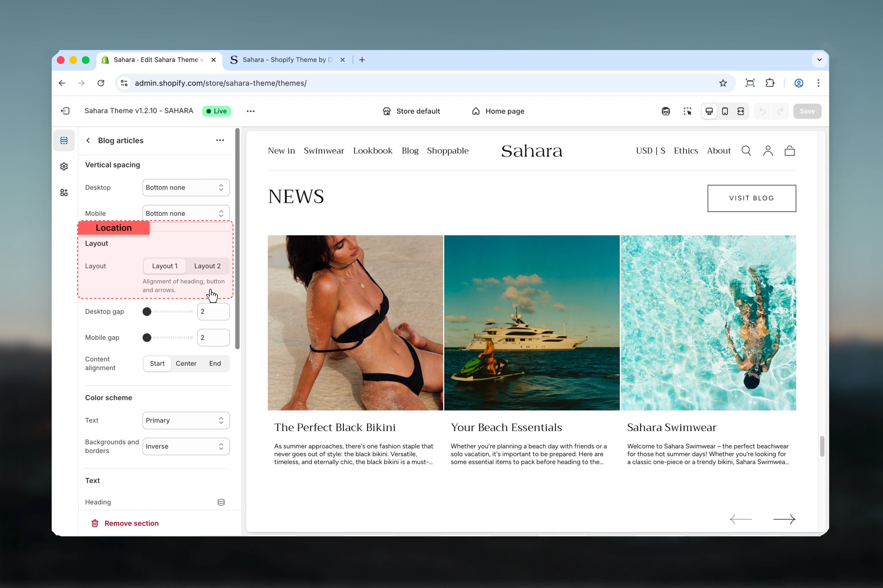Image resolution: width=883 pixels, height=588 pixels.
Task: Click the Mobile gap slider
Action: click(168, 338)
